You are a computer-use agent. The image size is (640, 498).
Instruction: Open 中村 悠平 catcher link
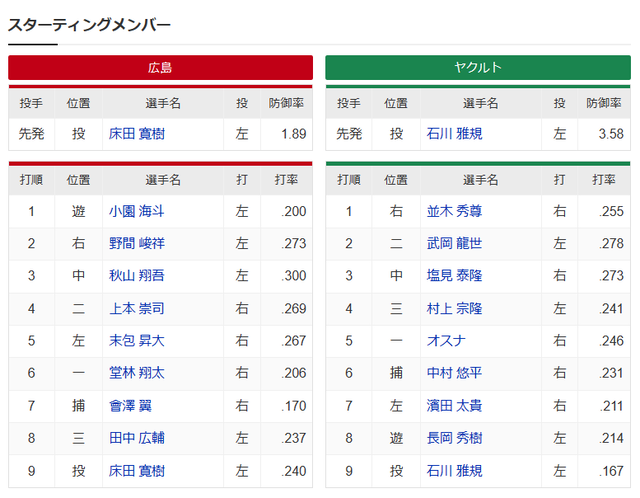(x=454, y=373)
